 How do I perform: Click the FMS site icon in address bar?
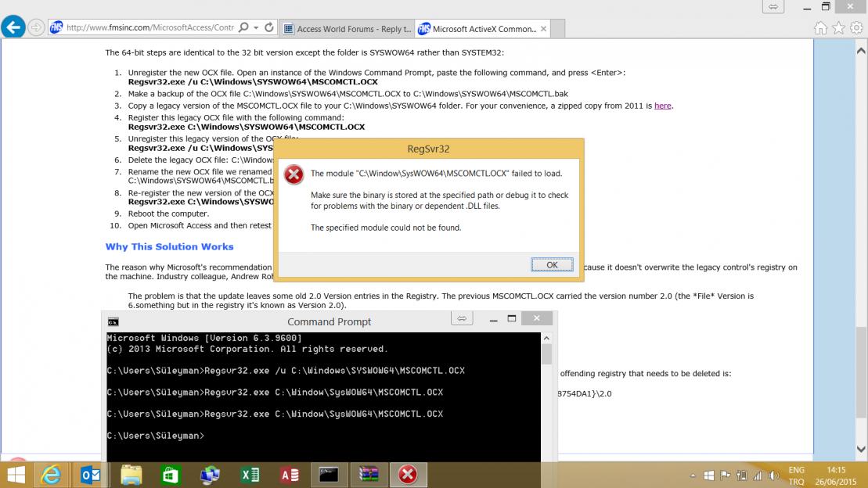56,27
